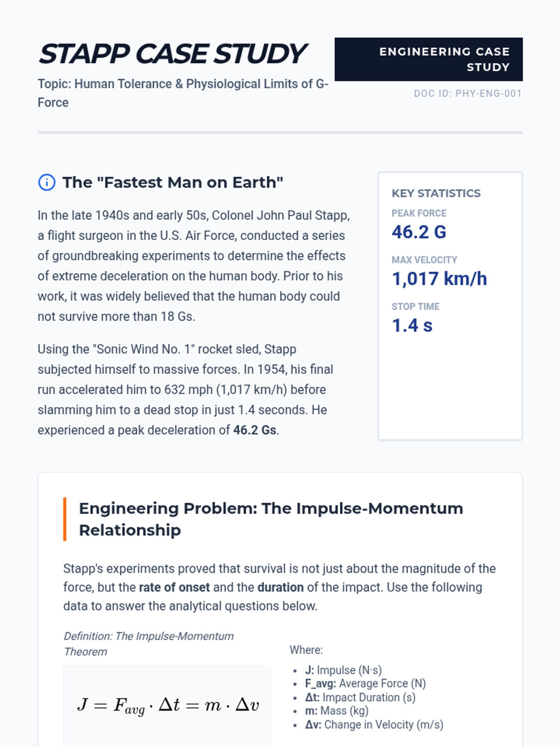Click the Engineering Case Study badge

pyautogui.click(x=428, y=59)
